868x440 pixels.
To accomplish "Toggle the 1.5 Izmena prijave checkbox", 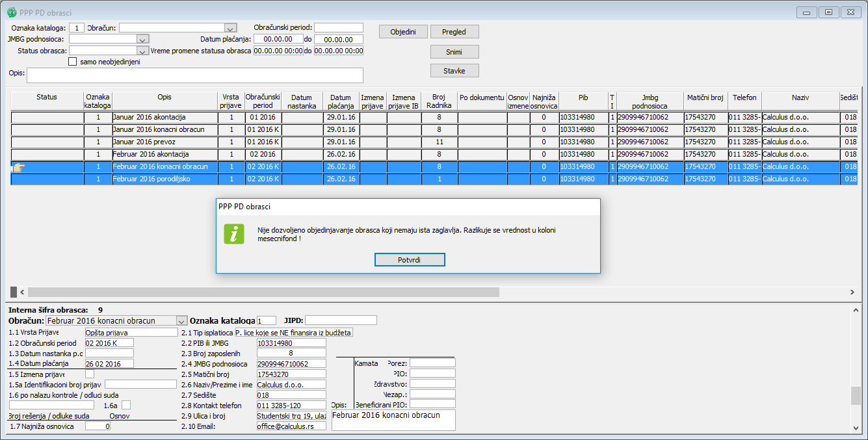I will (x=90, y=374).
